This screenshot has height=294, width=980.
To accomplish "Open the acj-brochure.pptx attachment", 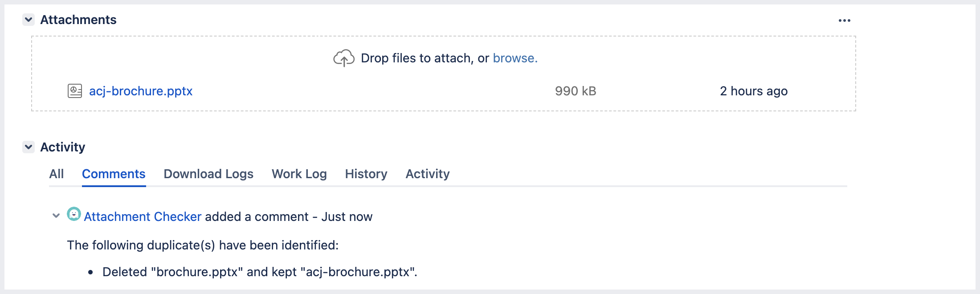I will click(141, 91).
